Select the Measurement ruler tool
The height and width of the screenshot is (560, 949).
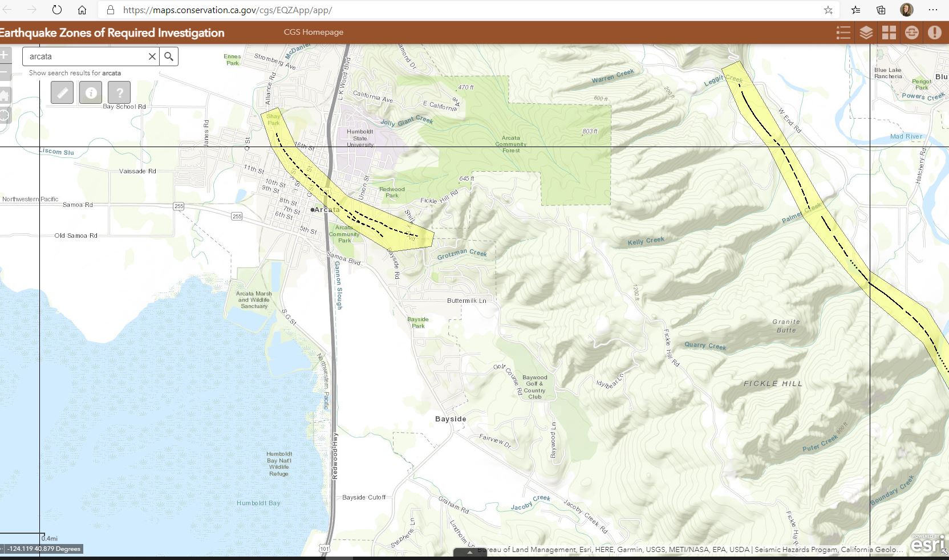[x=62, y=92]
